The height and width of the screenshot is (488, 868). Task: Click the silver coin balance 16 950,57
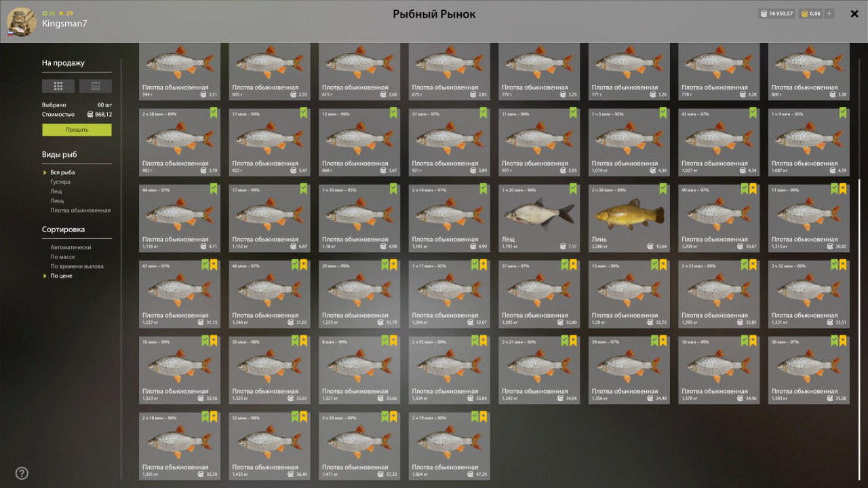pos(776,14)
